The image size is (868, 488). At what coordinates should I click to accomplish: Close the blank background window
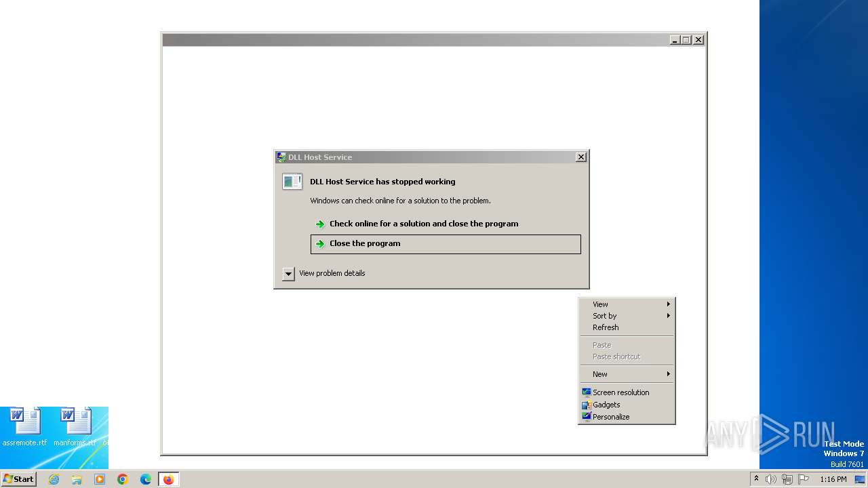[698, 40]
